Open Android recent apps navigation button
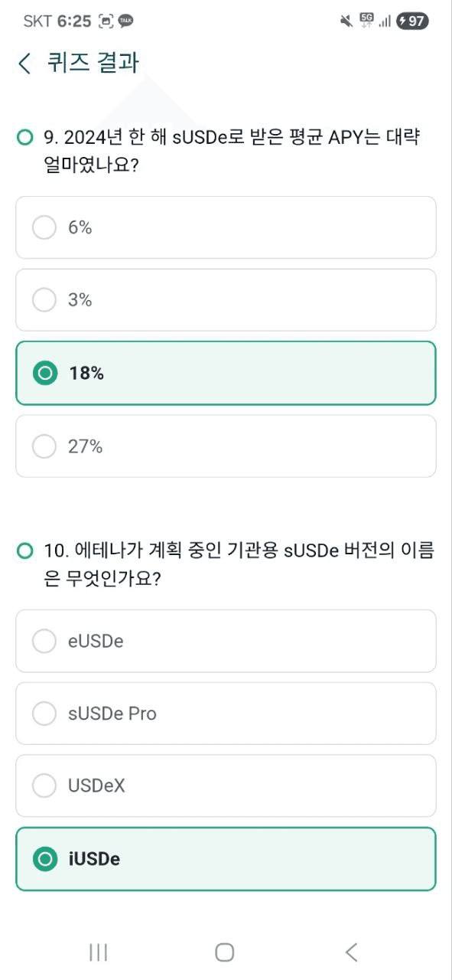The image size is (452, 980). [98, 952]
